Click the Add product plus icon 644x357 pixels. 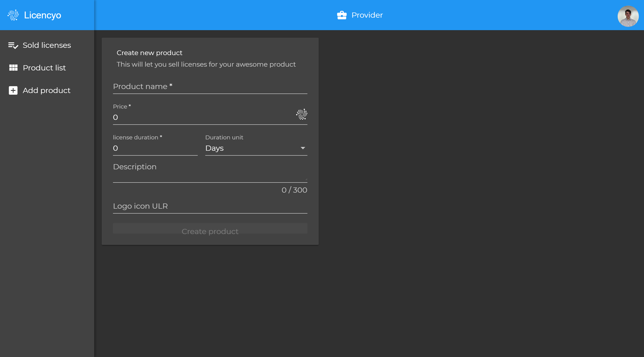(13, 90)
